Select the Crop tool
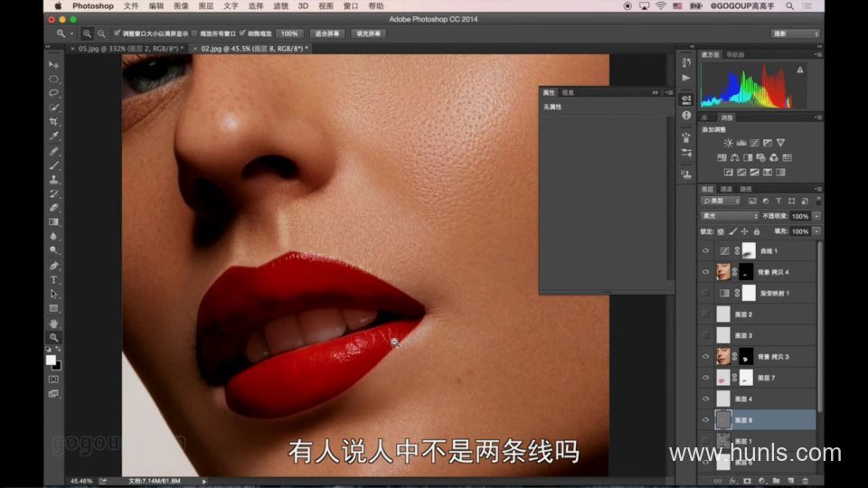Viewport: 868px width, 488px height. coord(53,122)
